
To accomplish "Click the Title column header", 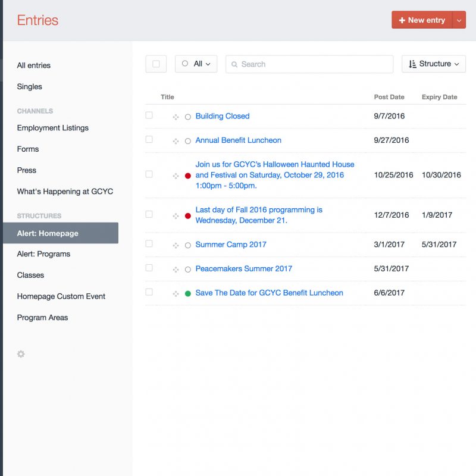I will [167, 97].
